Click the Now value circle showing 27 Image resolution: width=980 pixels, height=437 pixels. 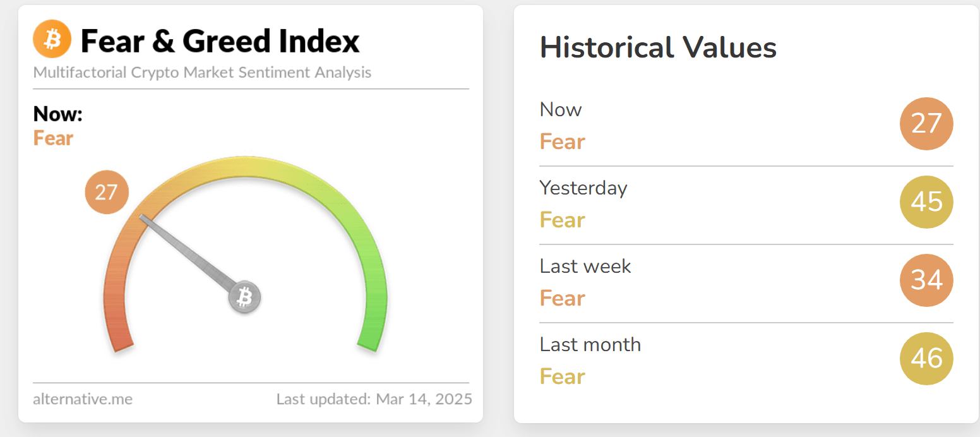(x=926, y=124)
